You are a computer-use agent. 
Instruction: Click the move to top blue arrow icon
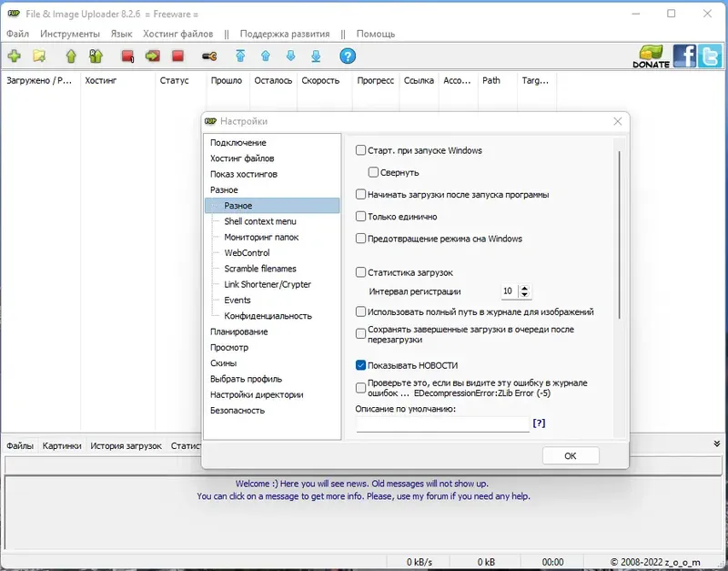[x=240, y=56]
